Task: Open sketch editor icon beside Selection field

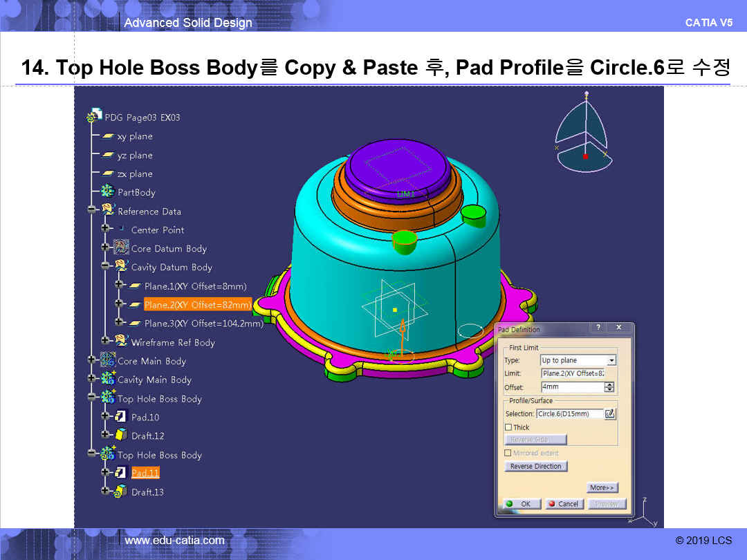Action: (x=609, y=413)
